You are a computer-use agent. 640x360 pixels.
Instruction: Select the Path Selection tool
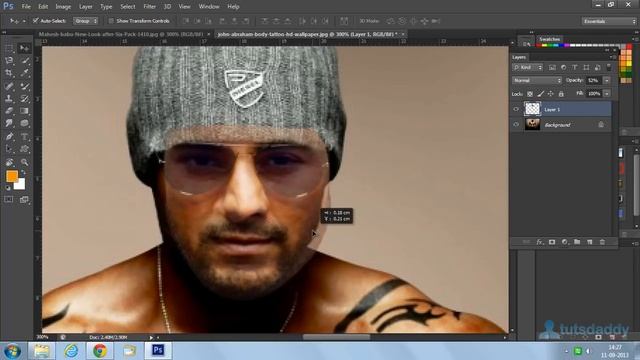(x=9, y=149)
